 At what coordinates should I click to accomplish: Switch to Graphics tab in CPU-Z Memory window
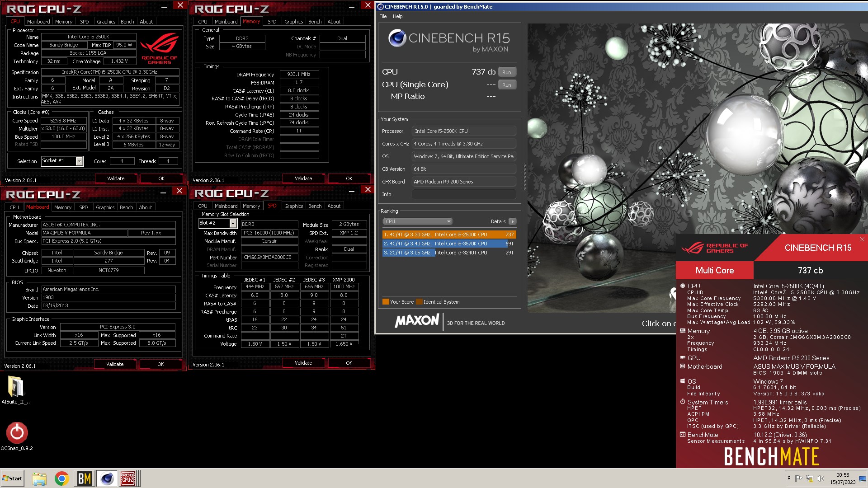293,22
